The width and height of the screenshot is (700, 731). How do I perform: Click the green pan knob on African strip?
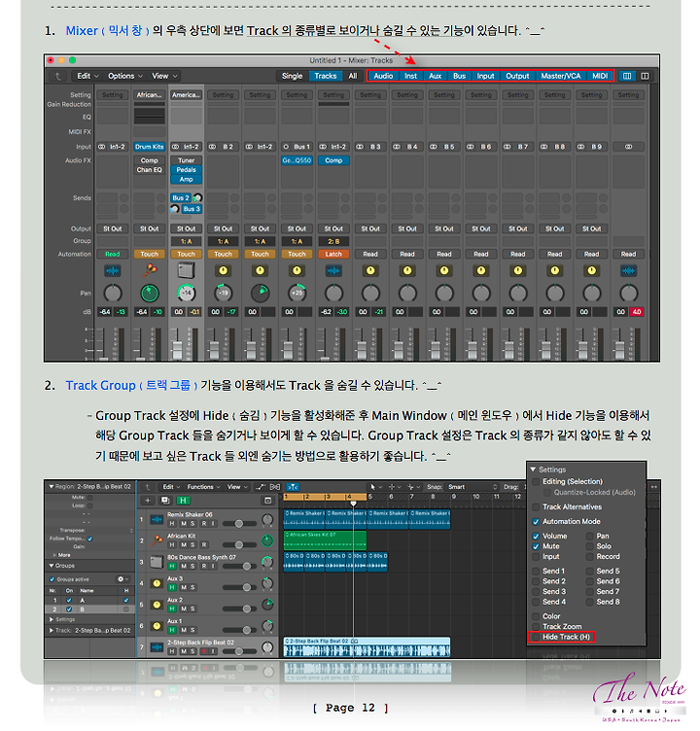click(x=150, y=294)
